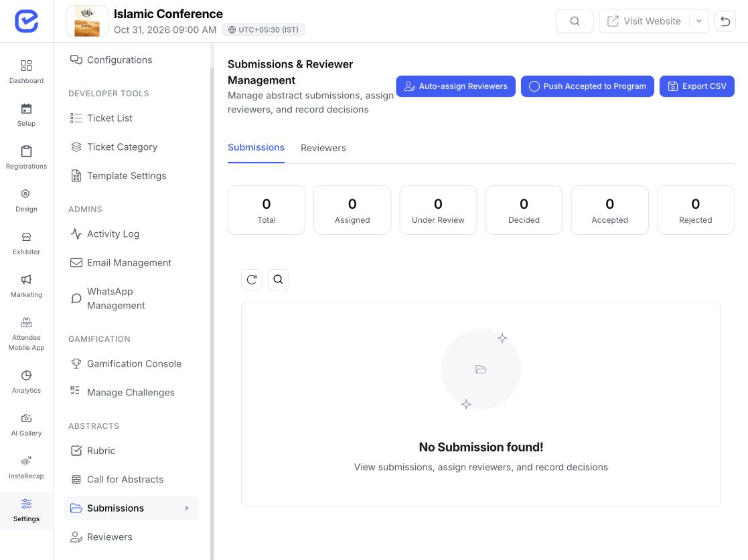Click the search icon in header

pyautogui.click(x=575, y=21)
